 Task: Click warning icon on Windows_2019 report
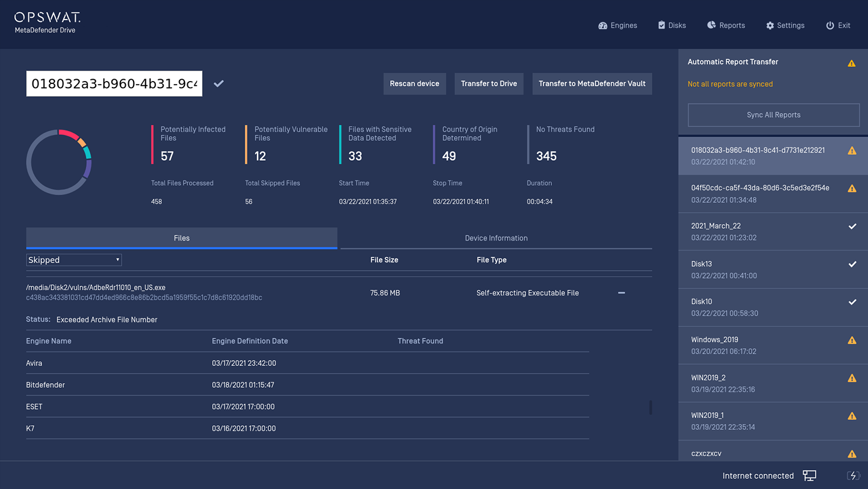click(852, 340)
